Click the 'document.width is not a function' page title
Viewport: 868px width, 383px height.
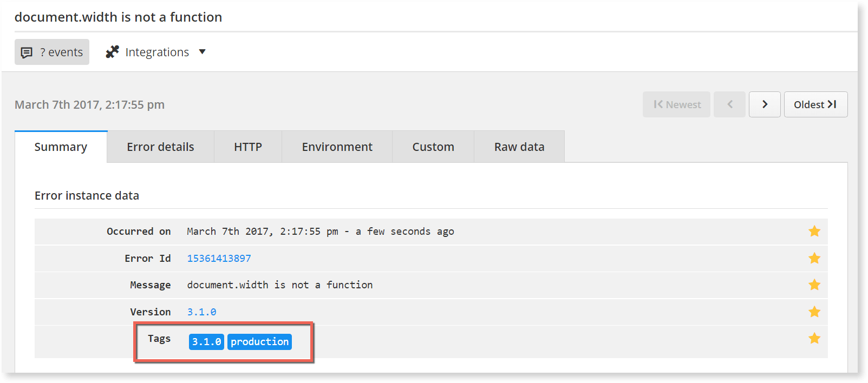click(118, 17)
